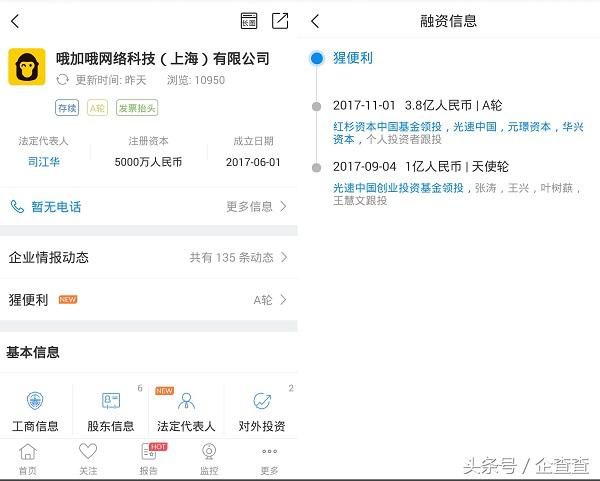This screenshot has height=481, width=600.
Task: Tap the 融资信息 page title
Action: point(448,21)
